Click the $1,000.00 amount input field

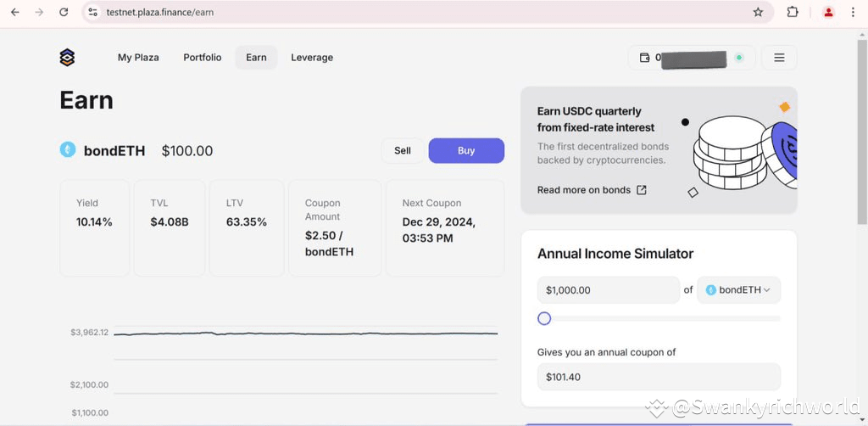tap(608, 290)
